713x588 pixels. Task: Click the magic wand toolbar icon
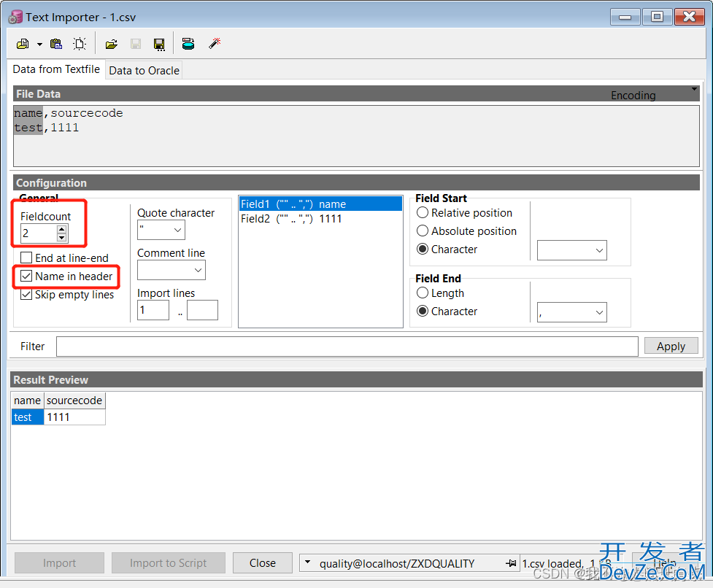[214, 44]
